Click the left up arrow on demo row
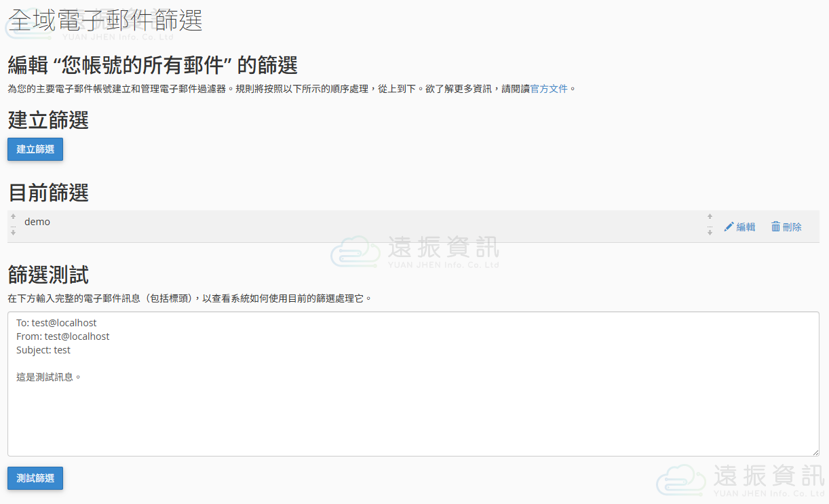This screenshot has width=829, height=504. (13, 217)
